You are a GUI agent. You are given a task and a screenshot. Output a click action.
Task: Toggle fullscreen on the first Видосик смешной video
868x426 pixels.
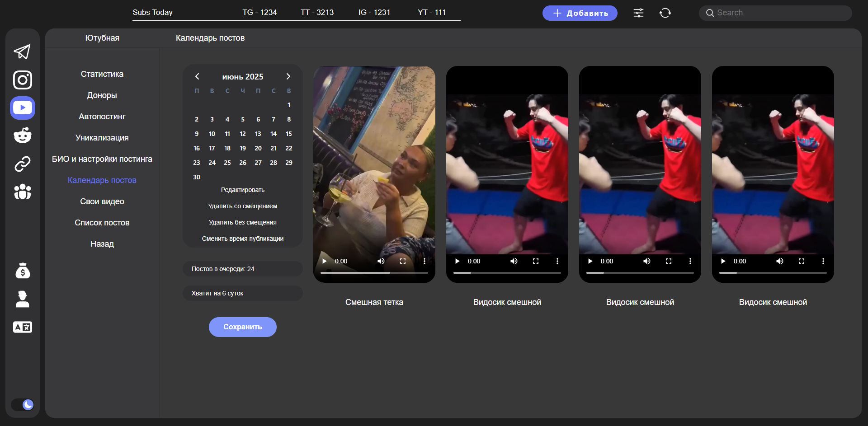(536, 261)
